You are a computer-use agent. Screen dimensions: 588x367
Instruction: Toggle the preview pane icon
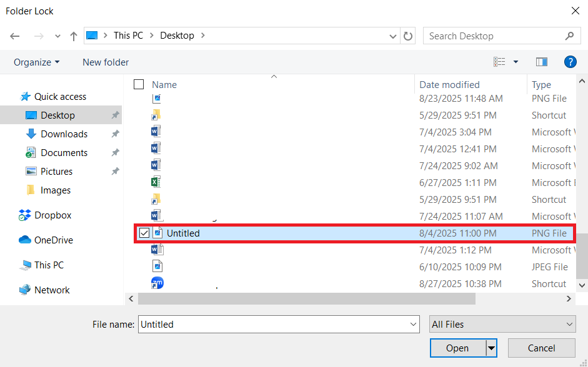pyautogui.click(x=541, y=62)
